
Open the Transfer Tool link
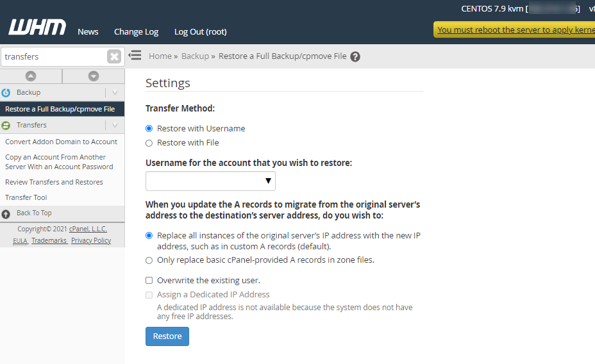26,197
